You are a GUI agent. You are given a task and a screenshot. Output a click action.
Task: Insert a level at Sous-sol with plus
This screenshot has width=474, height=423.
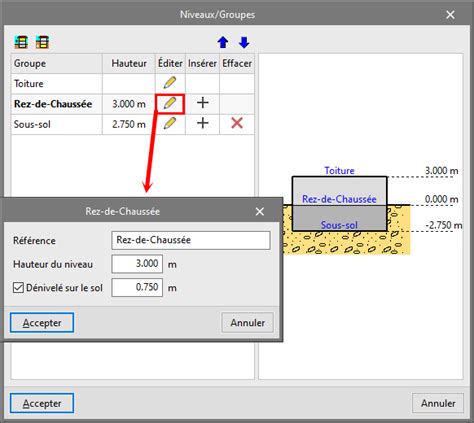pyautogui.click(x=202, y=124)
